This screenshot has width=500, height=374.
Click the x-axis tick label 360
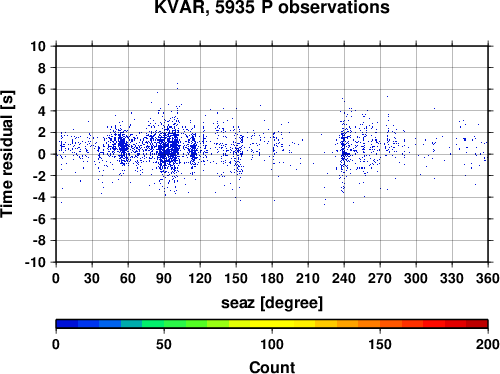(x=487, y=278)
